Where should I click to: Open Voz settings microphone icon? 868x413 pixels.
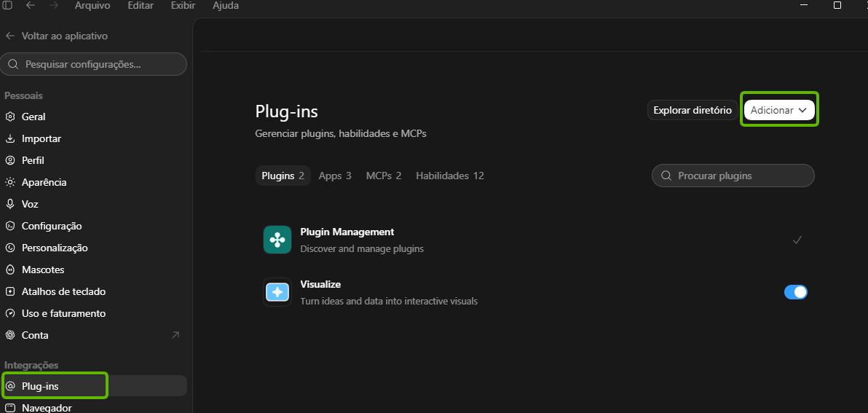click(x=10, y=204)
